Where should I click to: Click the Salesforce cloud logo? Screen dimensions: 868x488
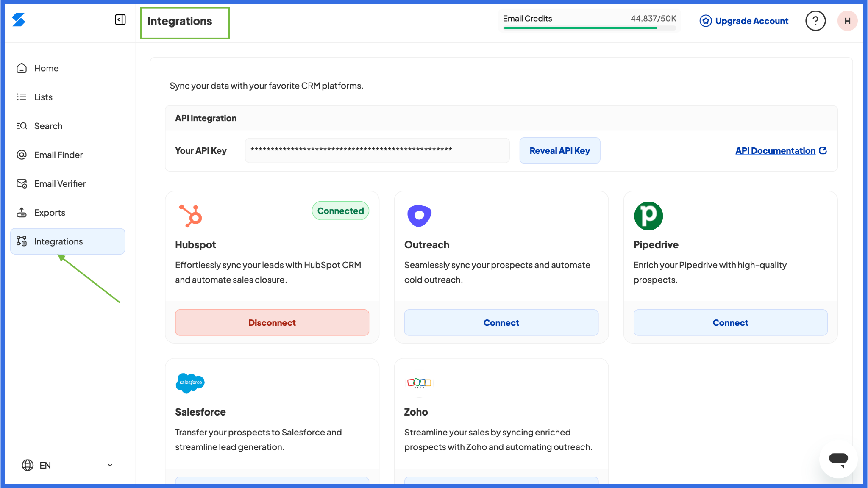click(190, 383)
